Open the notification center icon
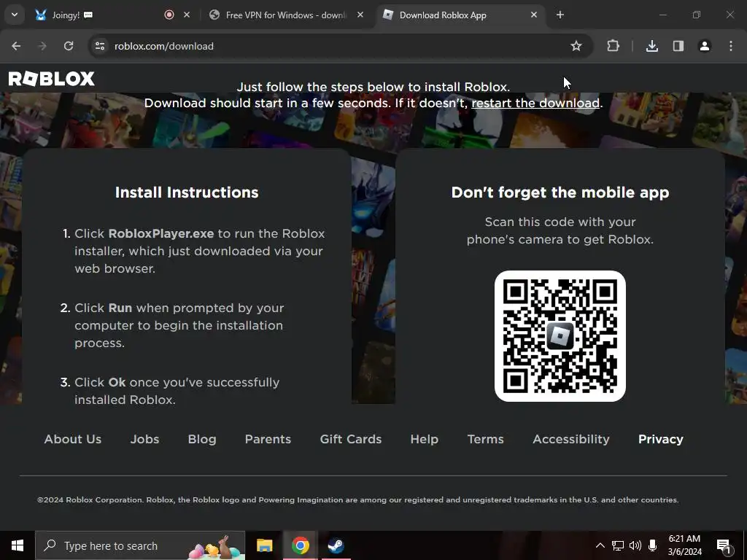Viewport: 747px width, 560px height. [724, 546]
